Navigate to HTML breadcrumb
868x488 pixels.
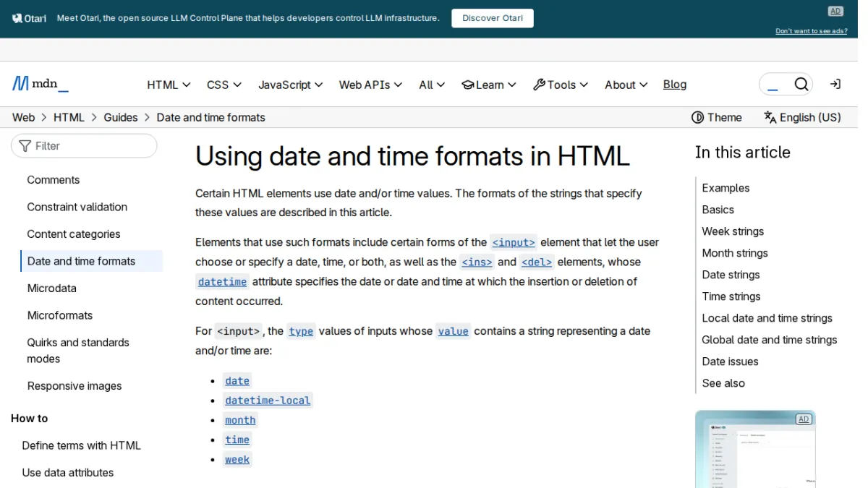[69, 117]
